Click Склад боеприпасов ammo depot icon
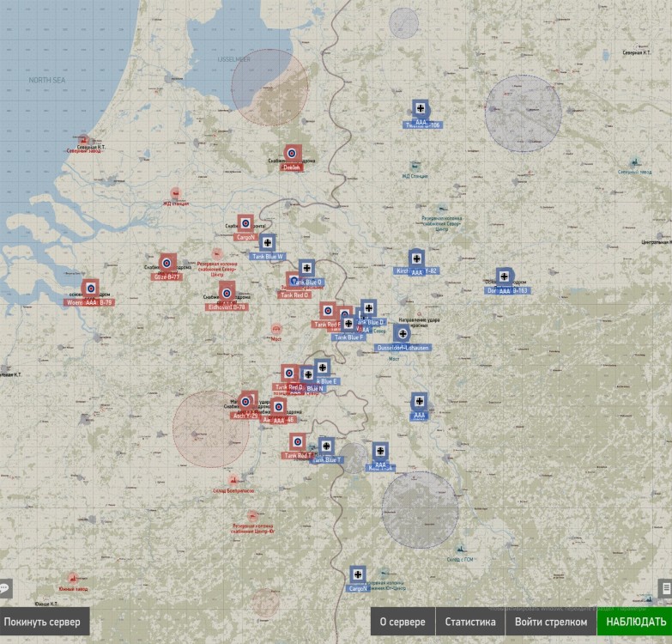Viewport: 672px width, 644px height. [233, 480]
